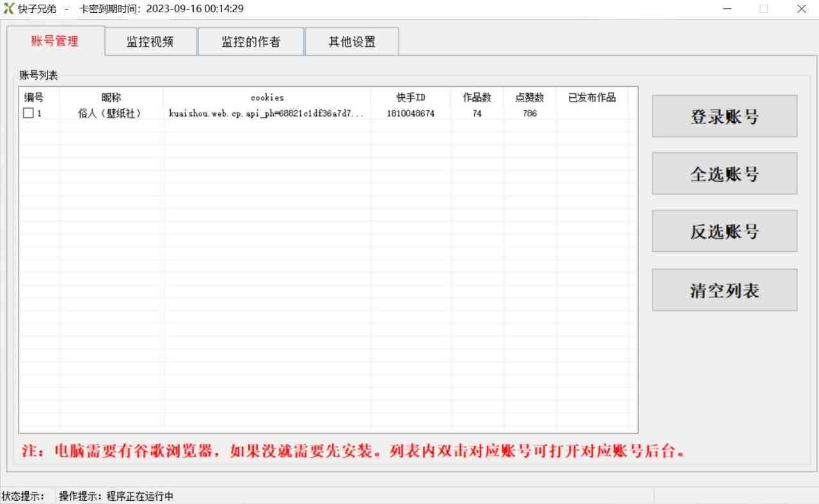Go to the 监控的作者 tab
819x504 pixels.
click(251, 42)
